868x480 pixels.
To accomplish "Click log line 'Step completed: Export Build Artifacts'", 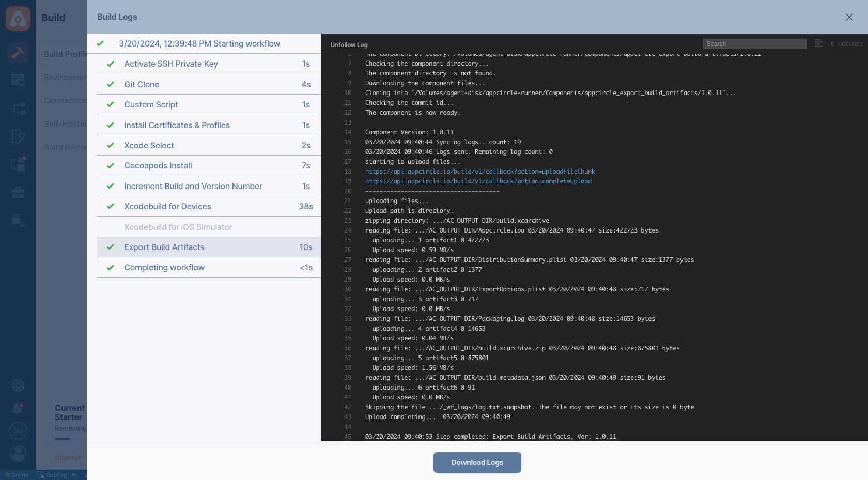I will pos(491,437).
